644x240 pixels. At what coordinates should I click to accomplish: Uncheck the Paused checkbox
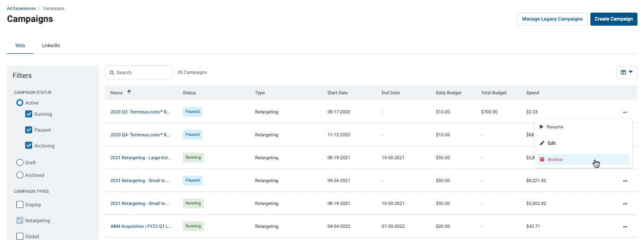pyautogui.click(x=28, y=130)
